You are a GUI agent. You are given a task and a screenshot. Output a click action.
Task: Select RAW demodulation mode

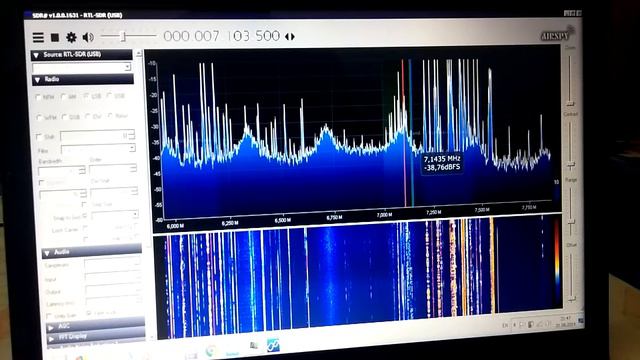(x=118, y=116)
